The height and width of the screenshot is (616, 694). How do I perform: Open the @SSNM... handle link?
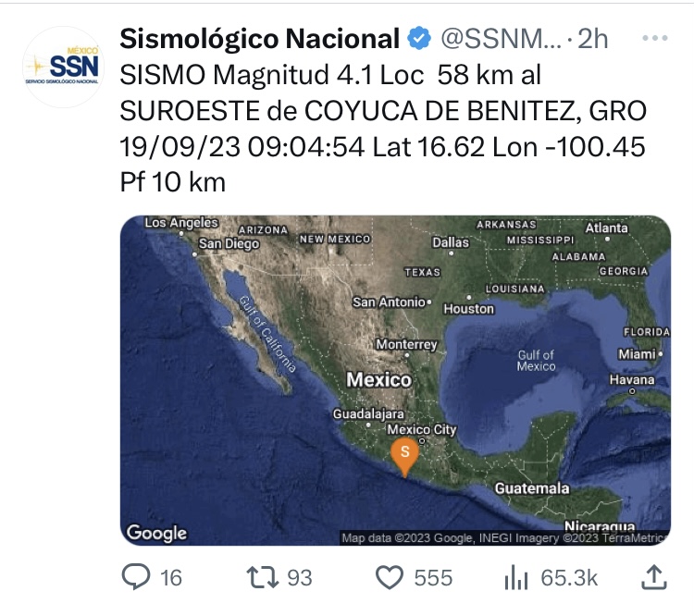point(501,39)
